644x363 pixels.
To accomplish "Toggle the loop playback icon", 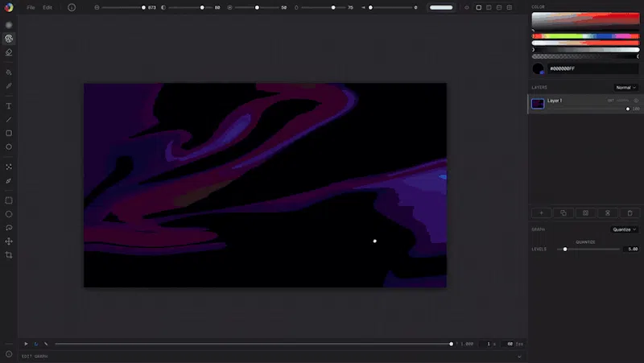I will [x=35, y=344].
